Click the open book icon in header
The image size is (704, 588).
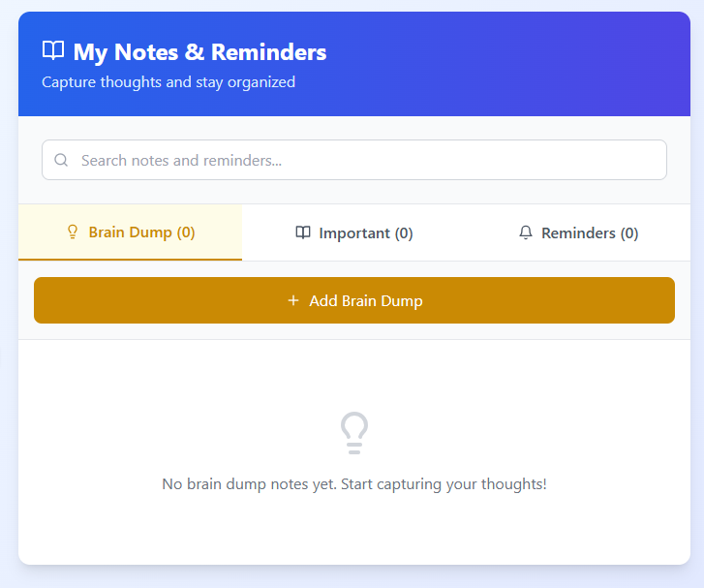pos(53,51)
